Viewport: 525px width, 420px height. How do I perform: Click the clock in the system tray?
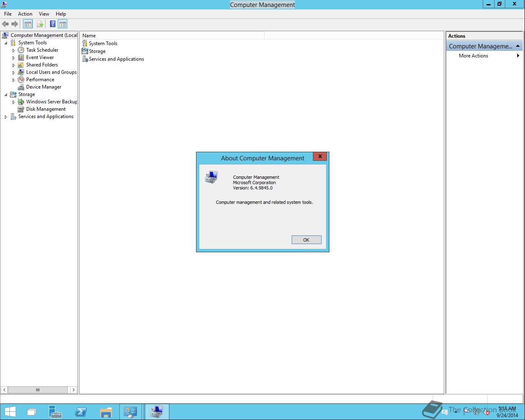507,412
